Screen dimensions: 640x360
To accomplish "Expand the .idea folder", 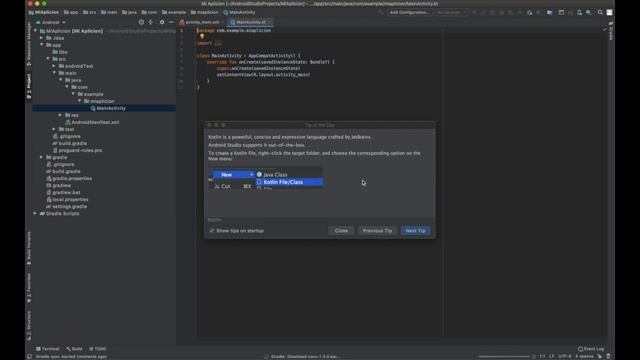I will (x=42, y=38).
